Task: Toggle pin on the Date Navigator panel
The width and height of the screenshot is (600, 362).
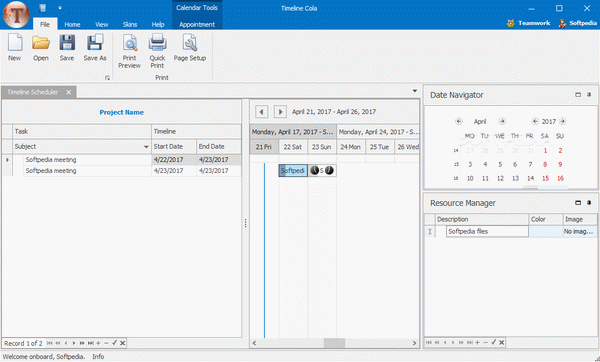Action: pos(589,95)
